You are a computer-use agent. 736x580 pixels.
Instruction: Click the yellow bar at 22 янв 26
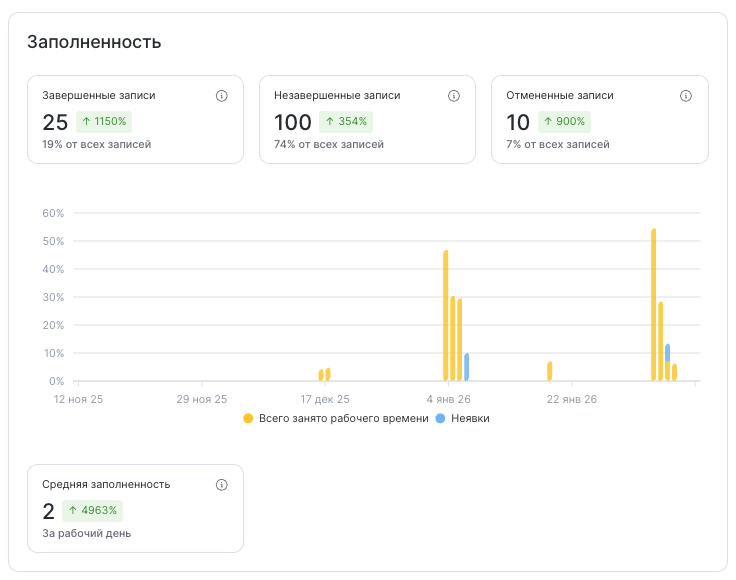[x=549, y=371]
